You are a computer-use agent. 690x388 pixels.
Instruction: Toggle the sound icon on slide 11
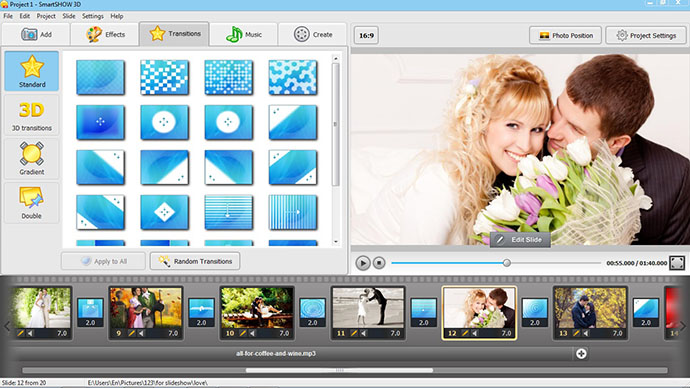click(364, 333)
